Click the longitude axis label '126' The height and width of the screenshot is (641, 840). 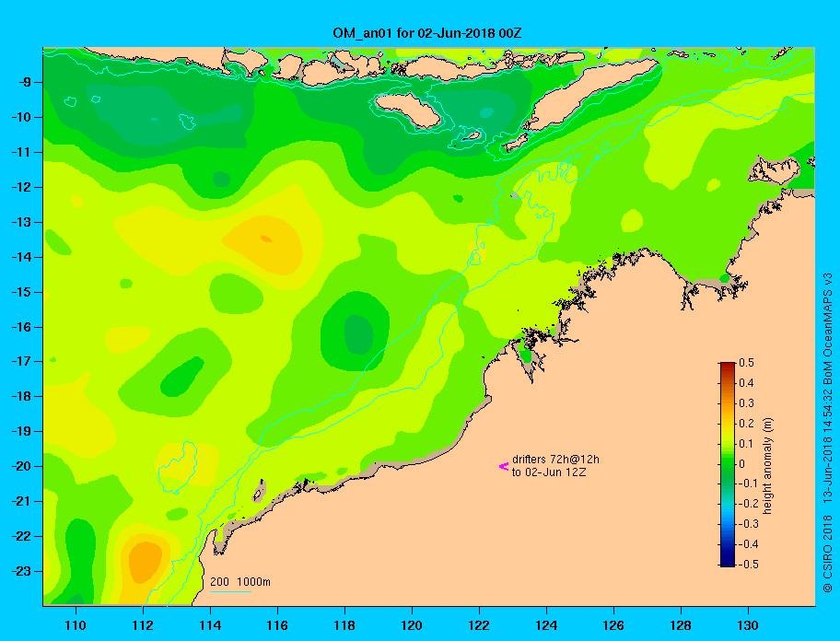(x=613, y=625)
